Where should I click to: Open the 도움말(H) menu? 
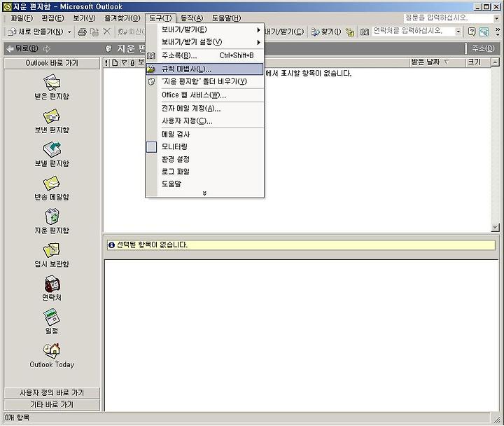(226, 18)
